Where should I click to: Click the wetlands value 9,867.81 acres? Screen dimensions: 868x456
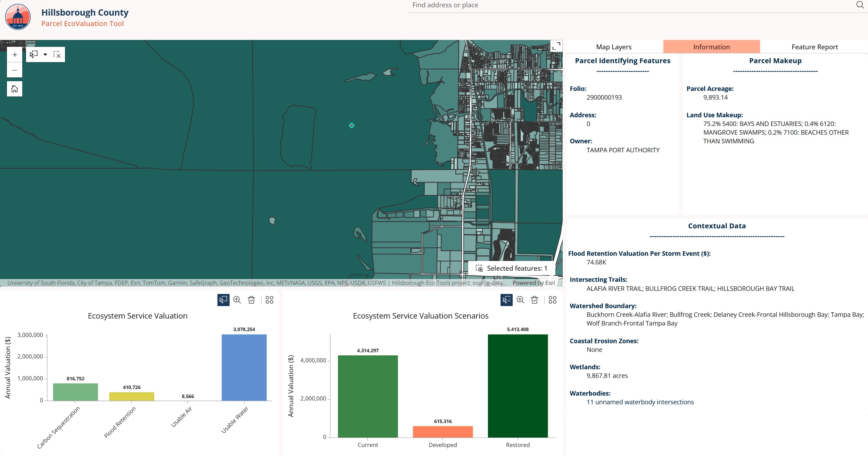(607, 376)
